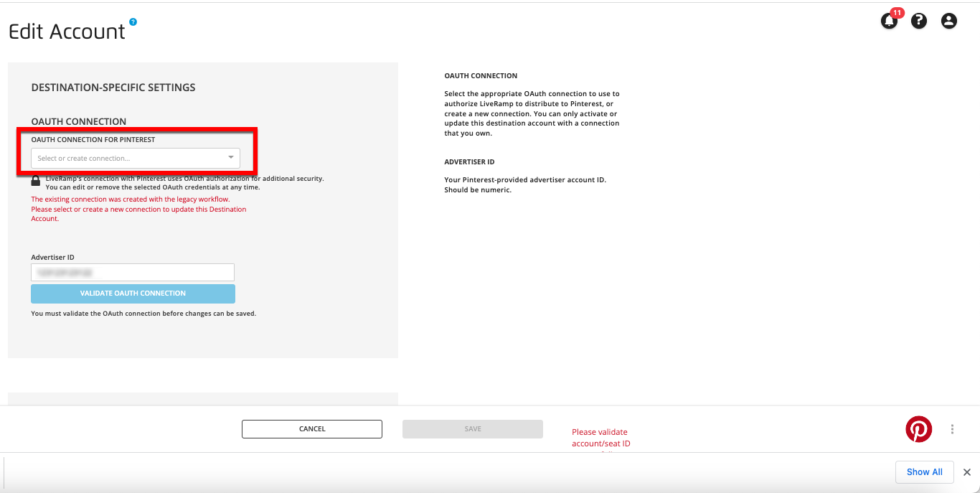This screenshot has width=980, height=493.
Task: Click the OAuth Connection heading in the help panel
Action: (481, 76)
